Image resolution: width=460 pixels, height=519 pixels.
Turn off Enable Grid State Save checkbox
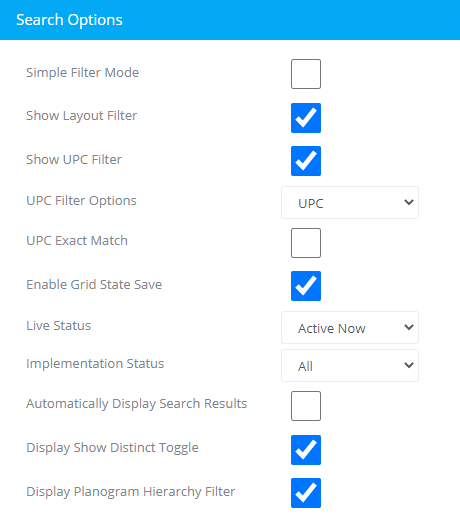[306, 286]
